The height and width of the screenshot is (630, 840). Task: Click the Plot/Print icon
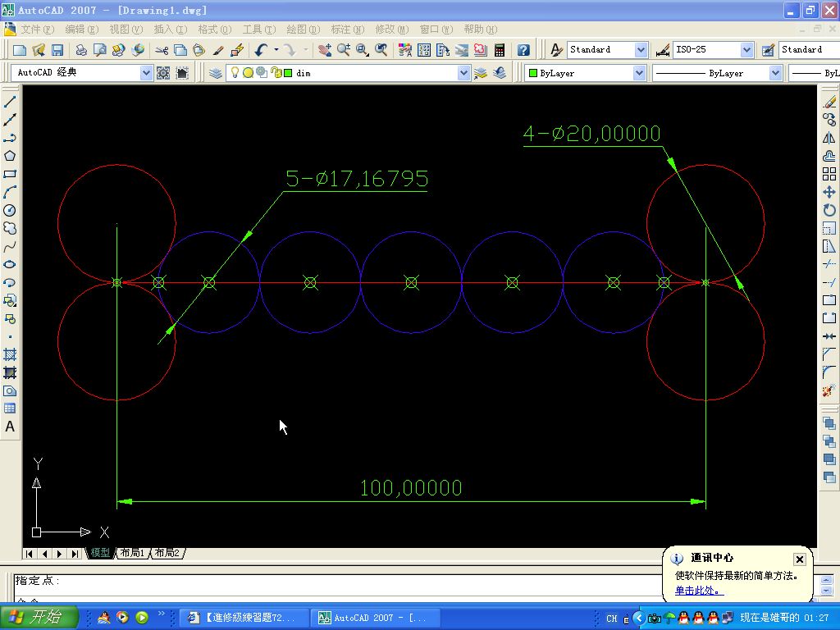click(81, 50)
